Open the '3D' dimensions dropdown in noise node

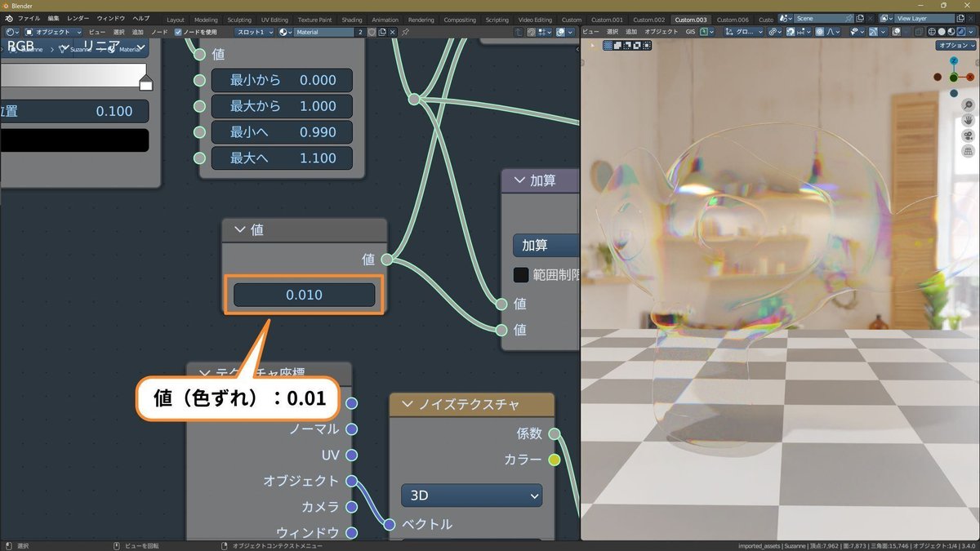471,495
